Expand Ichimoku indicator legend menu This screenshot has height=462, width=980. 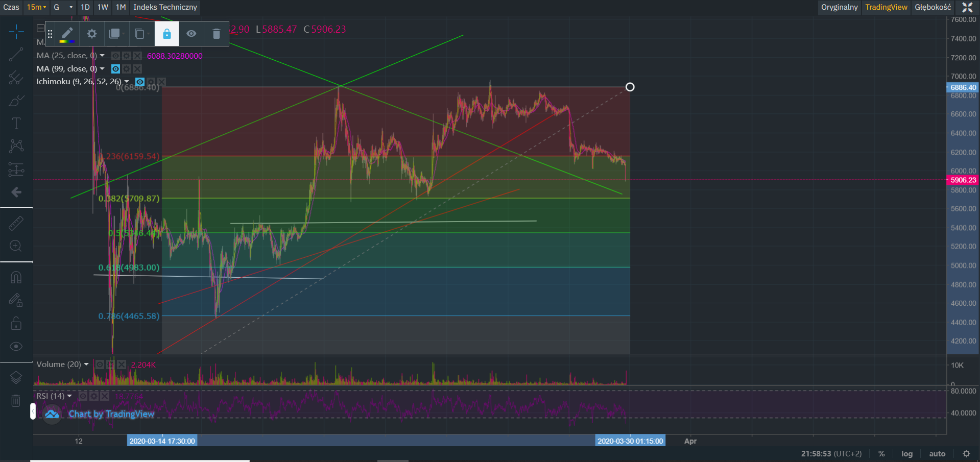(127, 82)
